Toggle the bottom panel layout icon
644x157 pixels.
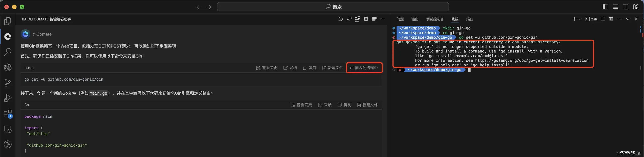[x=615, y=7]
